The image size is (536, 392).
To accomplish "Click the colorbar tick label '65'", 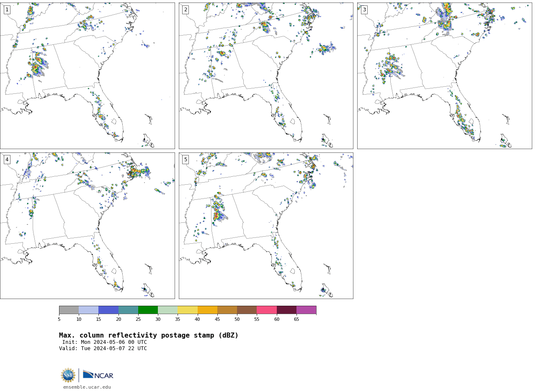I will pyautogui.click(x=296, y=320).
